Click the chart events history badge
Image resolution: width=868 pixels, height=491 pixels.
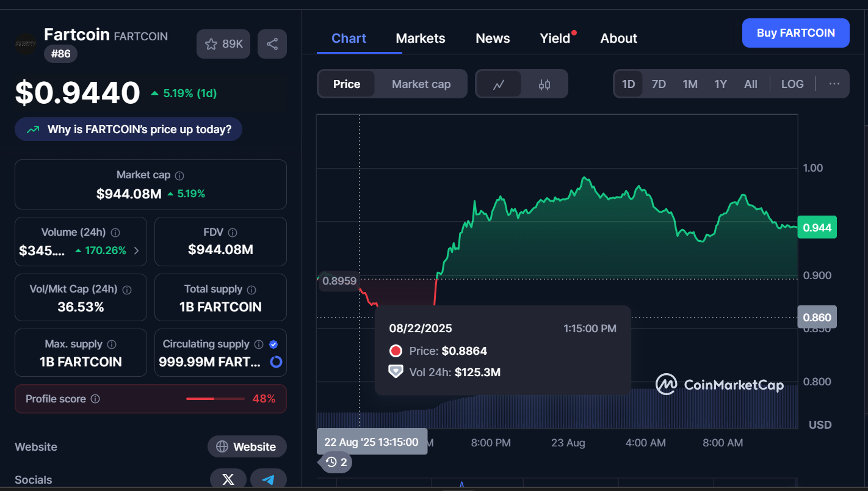pos(336,462)
